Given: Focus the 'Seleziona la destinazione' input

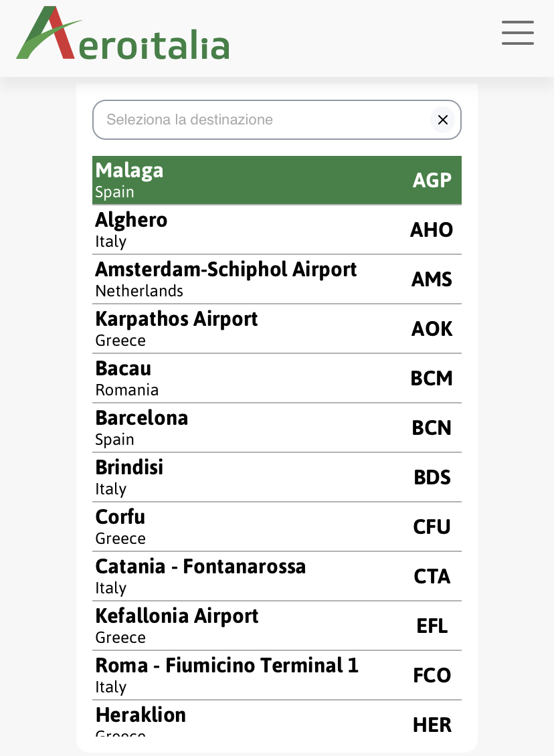Looking at the screenshot, I should 261,120.
